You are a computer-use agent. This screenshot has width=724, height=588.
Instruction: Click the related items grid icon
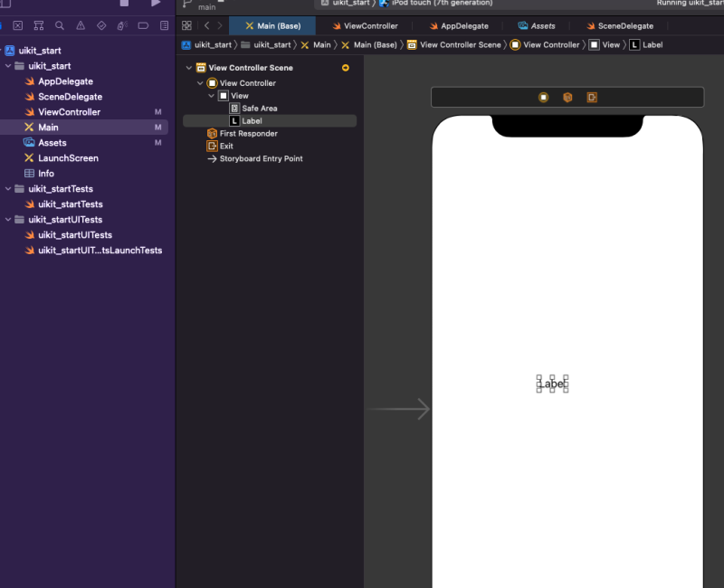186,26
